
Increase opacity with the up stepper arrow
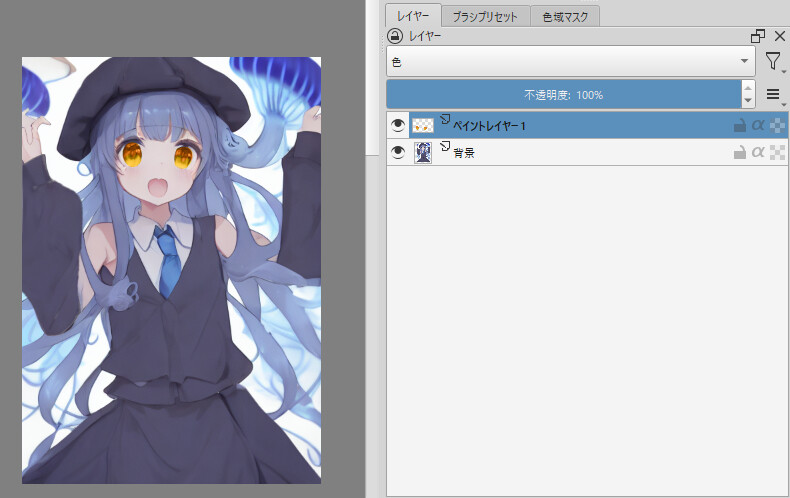pos(748,88)
